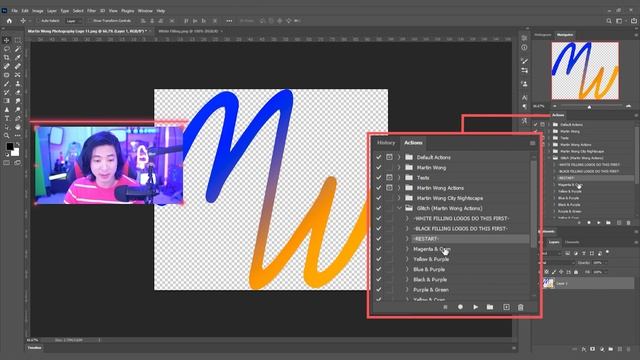This screenshot has width=640, height=360.
Task: Click the enlarged Actions panel scrollbar
Action: (533, 203)
